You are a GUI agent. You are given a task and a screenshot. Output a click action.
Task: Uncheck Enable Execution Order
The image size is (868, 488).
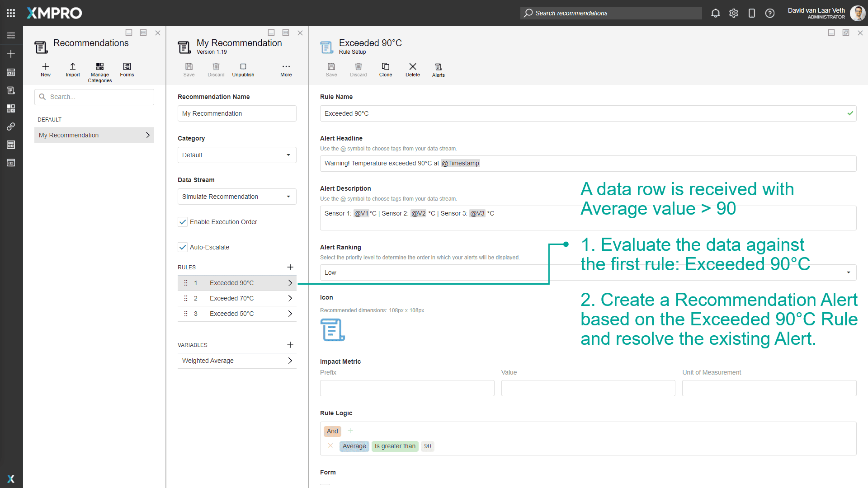[x=183, y=222]
